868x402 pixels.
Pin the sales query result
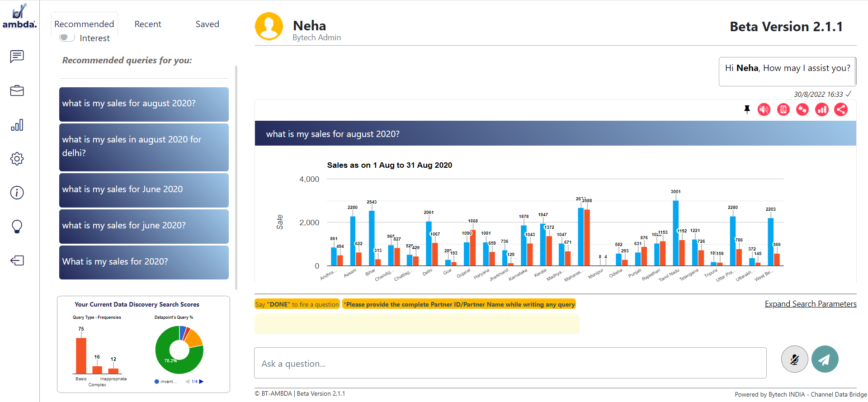747,109
